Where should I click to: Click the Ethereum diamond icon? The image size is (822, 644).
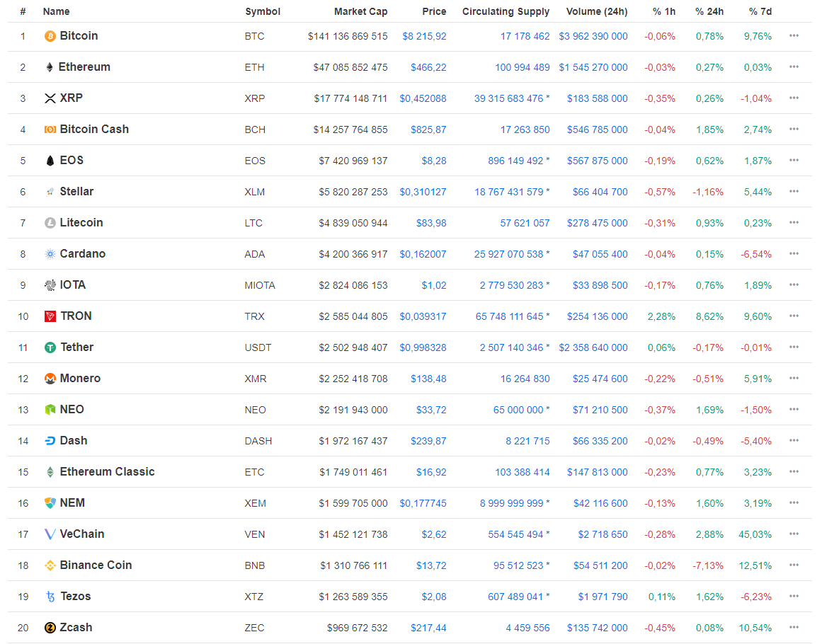point(50,67)
